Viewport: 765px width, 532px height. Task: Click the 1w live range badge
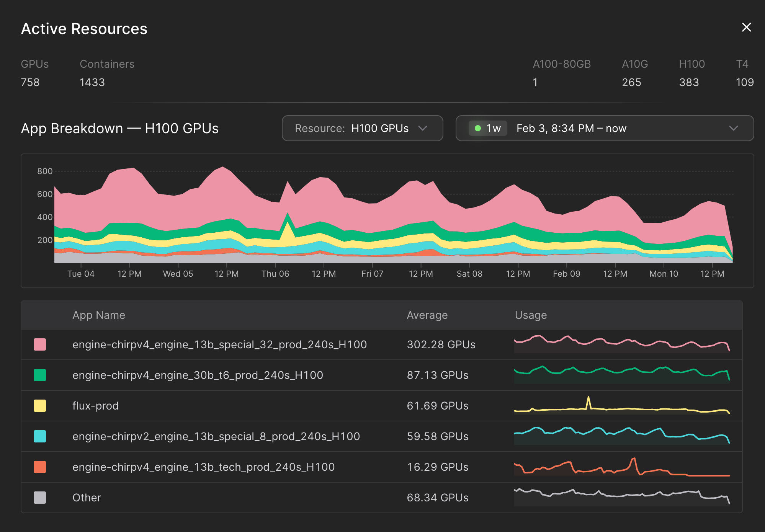coord(488,128)
